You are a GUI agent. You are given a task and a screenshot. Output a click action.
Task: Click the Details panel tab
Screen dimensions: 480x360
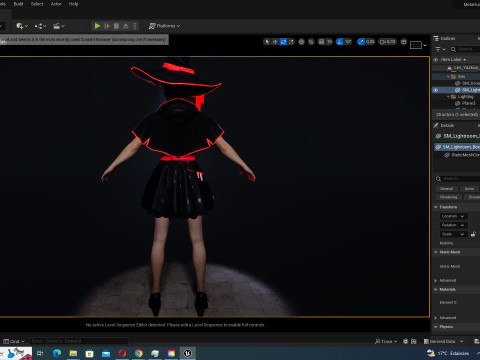[444, 125]
